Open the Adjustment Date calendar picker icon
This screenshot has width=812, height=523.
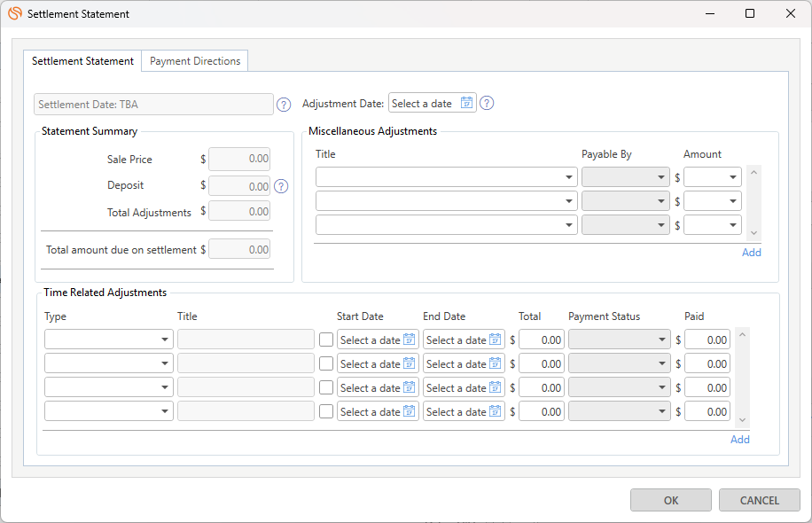pos(466,104)
